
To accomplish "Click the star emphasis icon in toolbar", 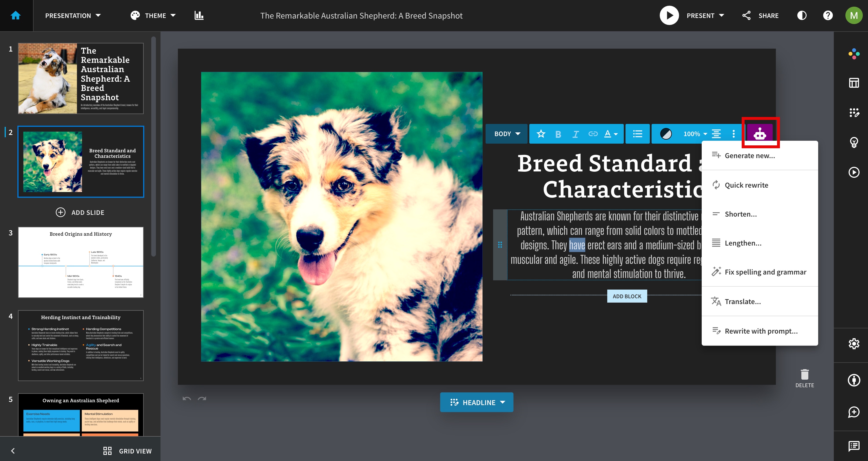I will (x=541, y=134).
